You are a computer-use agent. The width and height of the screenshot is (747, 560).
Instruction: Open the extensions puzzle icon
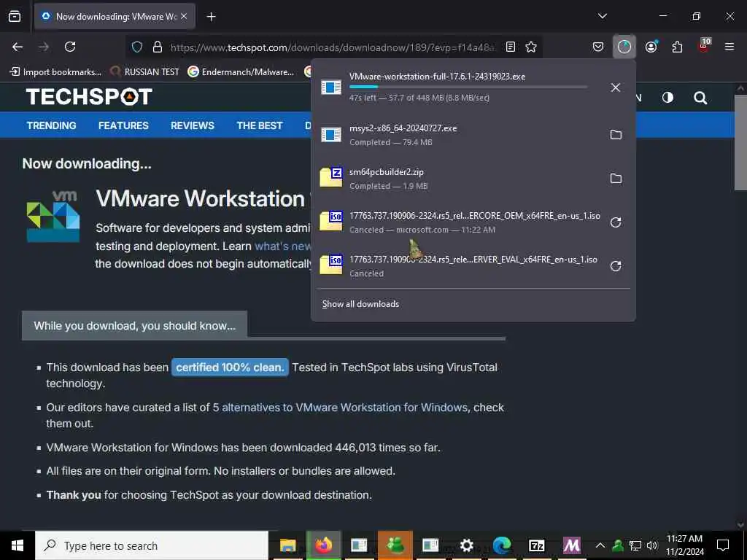click(x=677, y=47)
